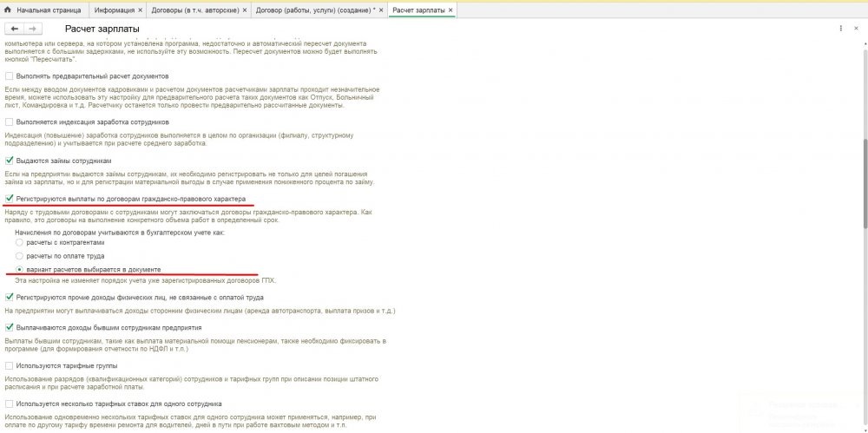Close the Договор (работы, услуги) tab

pos(381,10)
